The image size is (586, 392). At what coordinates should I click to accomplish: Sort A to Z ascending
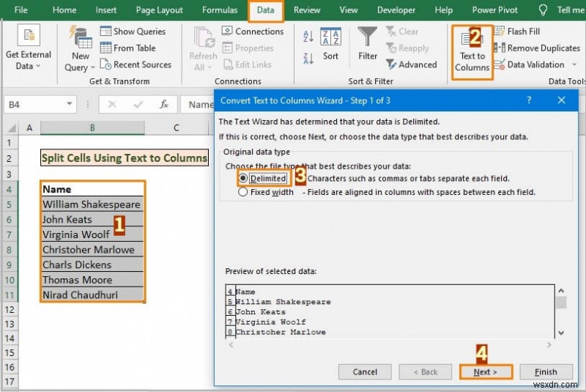point(308,36)
